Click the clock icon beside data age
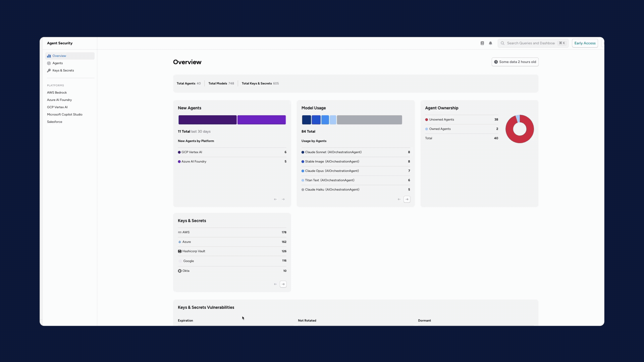Image resolution: width=644 pixels, height=362 pixels. (496, 62)
